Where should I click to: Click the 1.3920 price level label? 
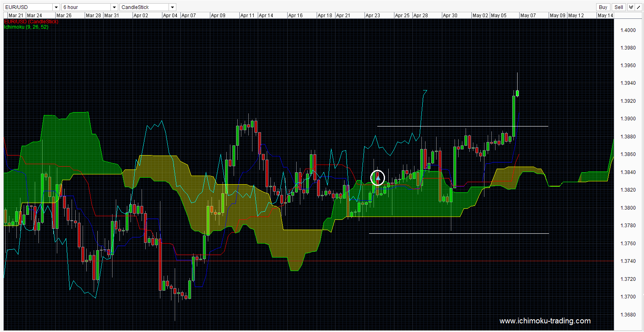[628, 101]
